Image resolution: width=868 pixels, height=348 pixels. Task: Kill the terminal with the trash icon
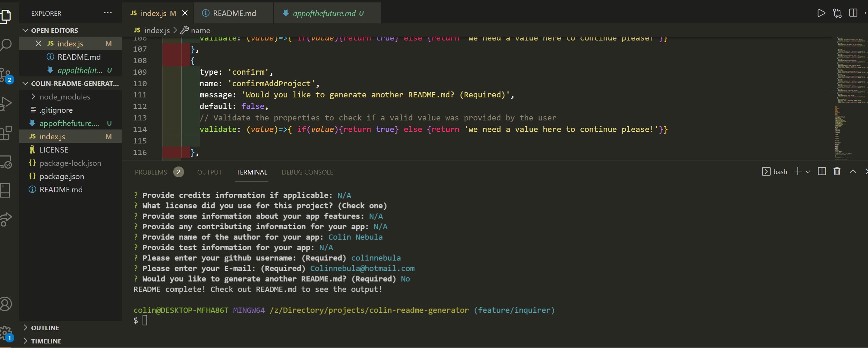click(x=837, y=171)
